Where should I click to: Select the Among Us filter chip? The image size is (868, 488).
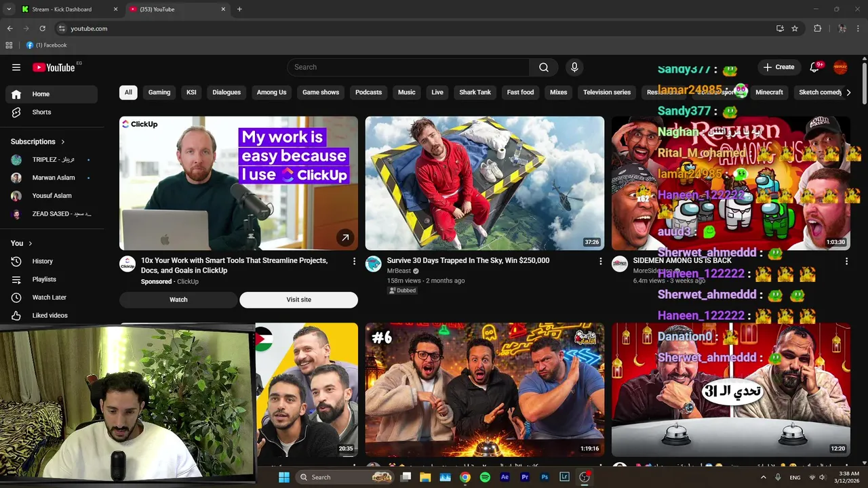(x=271, y=92)
